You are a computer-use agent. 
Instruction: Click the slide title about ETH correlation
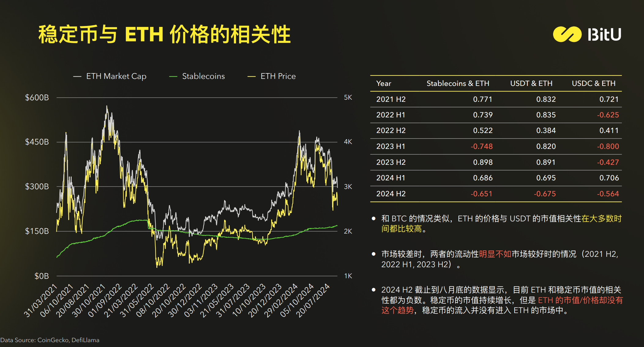click(x=164, y=34)
